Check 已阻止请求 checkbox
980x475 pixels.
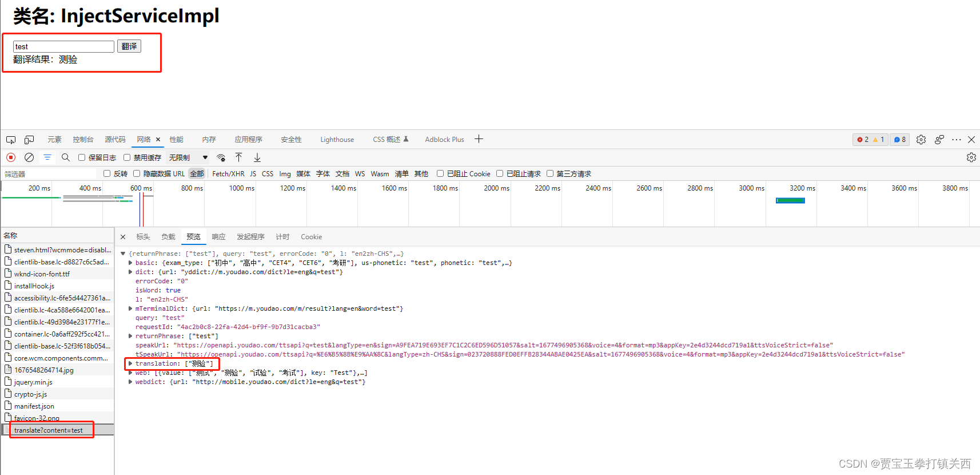[x=500, y=173]
